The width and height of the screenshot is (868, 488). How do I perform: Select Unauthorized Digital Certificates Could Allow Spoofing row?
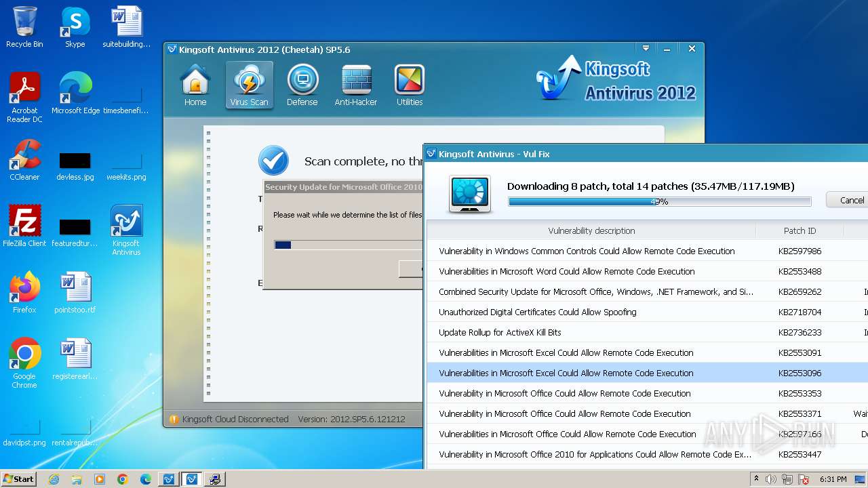[x=647, y=312]
